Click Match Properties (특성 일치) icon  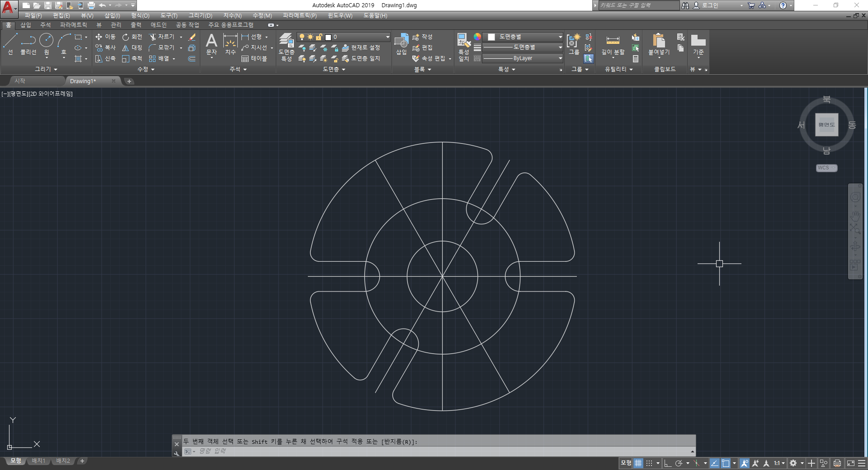464,47
